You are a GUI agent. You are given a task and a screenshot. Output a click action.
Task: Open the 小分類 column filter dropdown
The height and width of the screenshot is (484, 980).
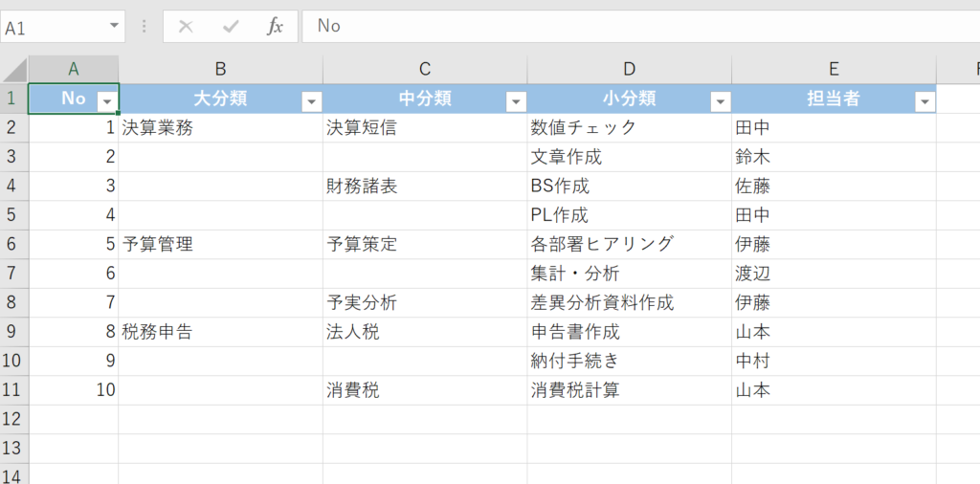click(x=720, y=101)
